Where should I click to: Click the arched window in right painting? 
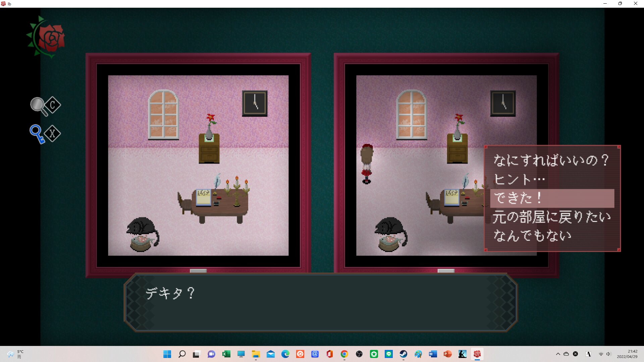pos(411,115)
